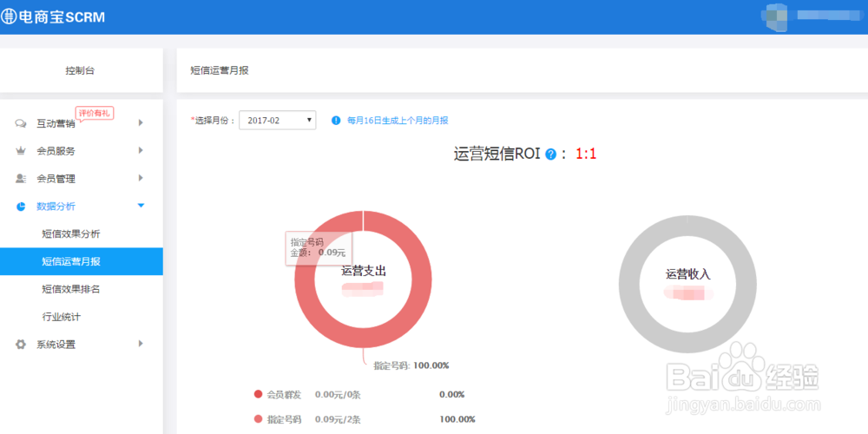
Task: Select 短信运营月报 submenu item
Action: point(82,261)
